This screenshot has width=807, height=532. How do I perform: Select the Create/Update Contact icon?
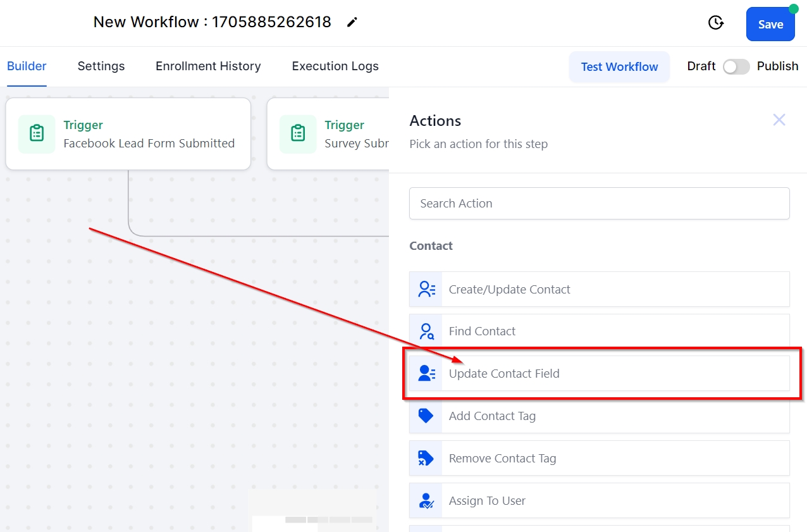click(x=426, y=289)
